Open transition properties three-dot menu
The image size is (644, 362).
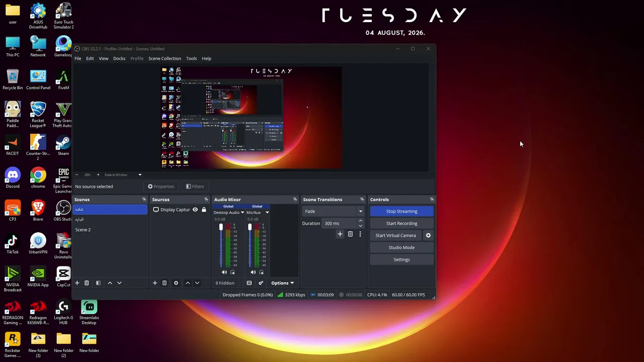(x=360, y=234)
